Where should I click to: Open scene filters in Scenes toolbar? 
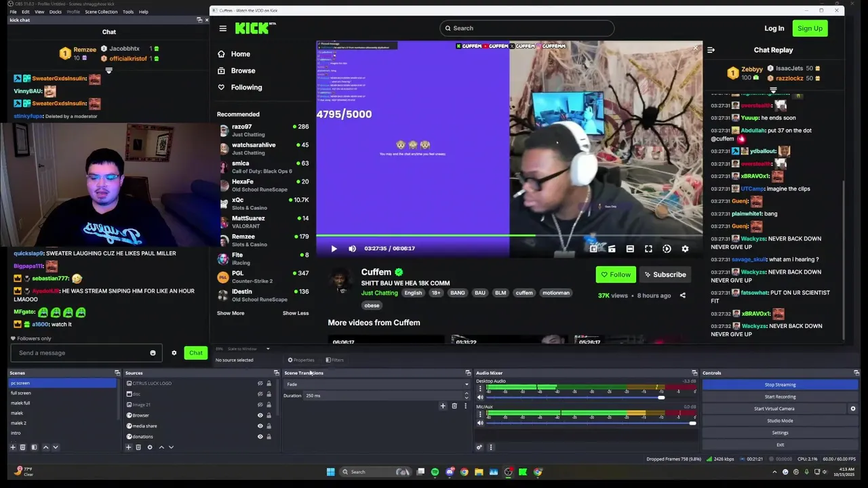[34, 447]
